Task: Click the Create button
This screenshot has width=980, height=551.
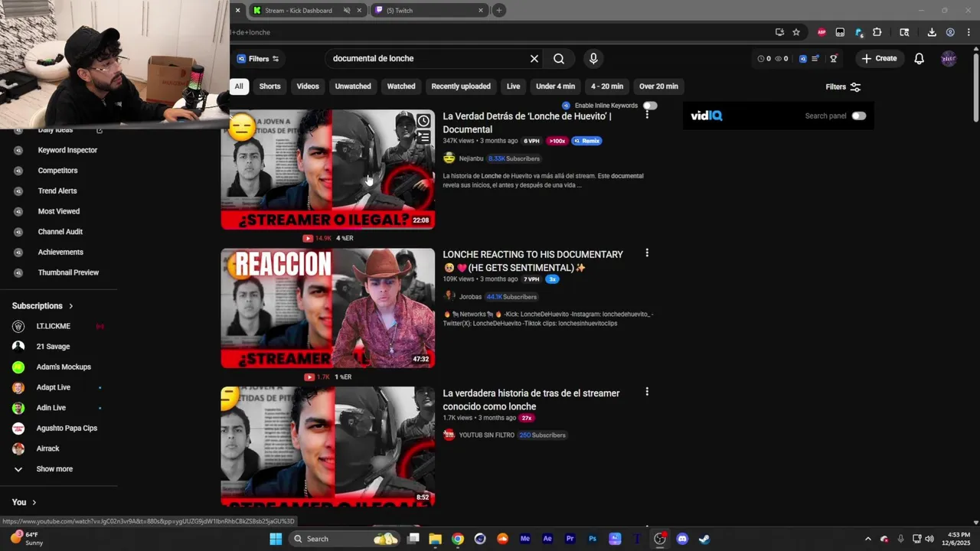Action: point(879,59)
